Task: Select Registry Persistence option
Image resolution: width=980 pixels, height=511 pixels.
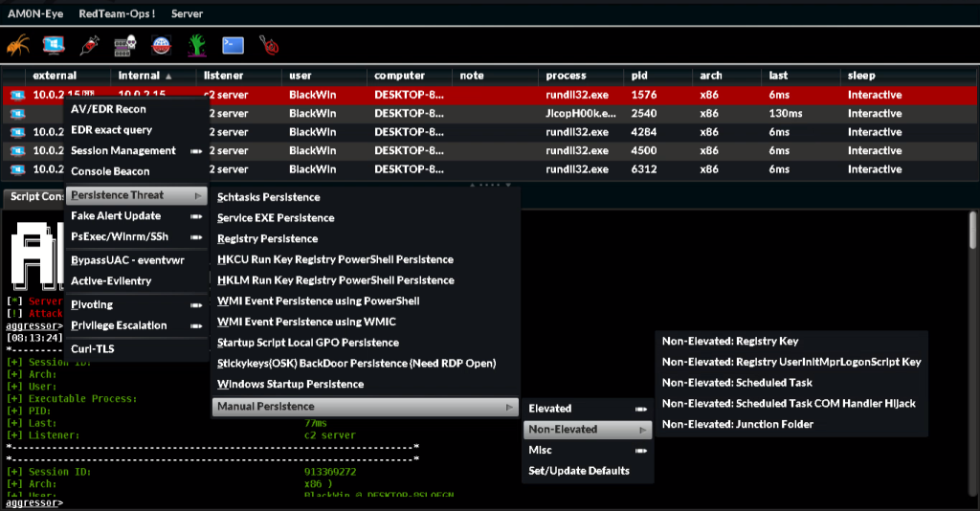Action: (x=366, y=238)
